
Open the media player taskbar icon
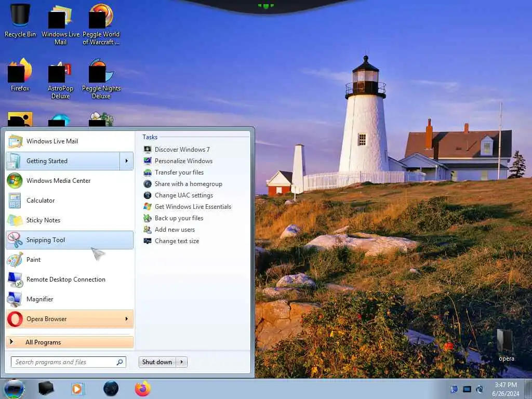(77, 389)
